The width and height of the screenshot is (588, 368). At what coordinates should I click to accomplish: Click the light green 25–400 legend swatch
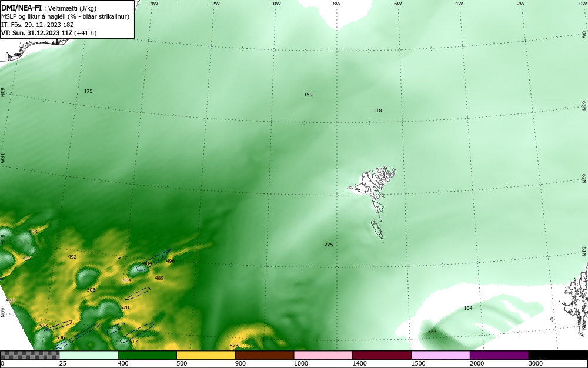point(89,355)
